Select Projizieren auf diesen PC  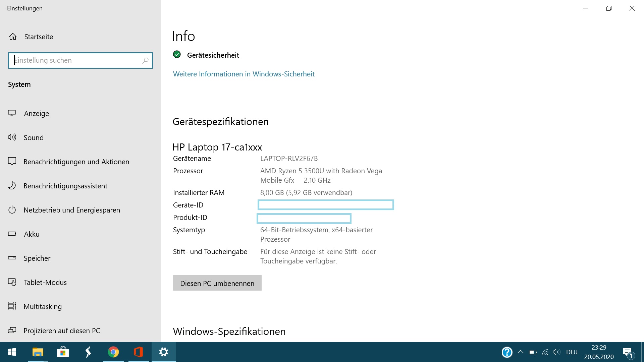coord(62,330)
